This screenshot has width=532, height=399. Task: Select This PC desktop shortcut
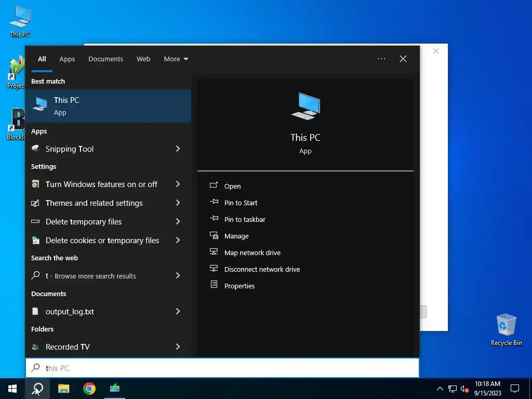[x=20, y=22]
